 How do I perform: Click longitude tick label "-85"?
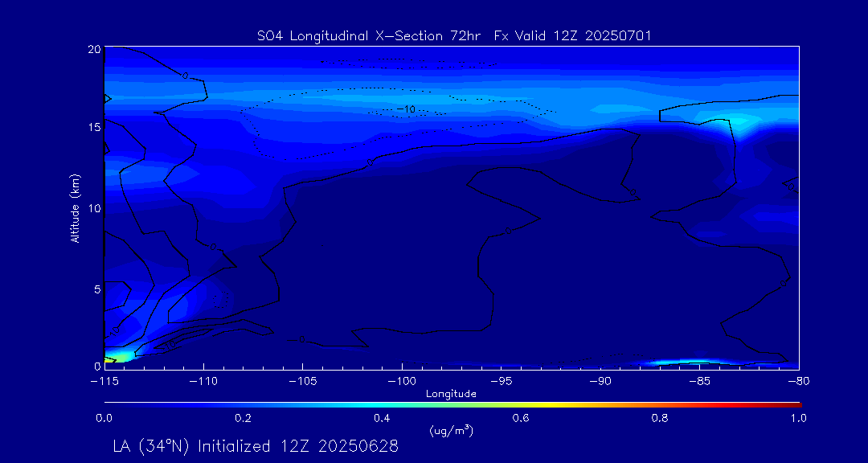(x=699, y=382)
